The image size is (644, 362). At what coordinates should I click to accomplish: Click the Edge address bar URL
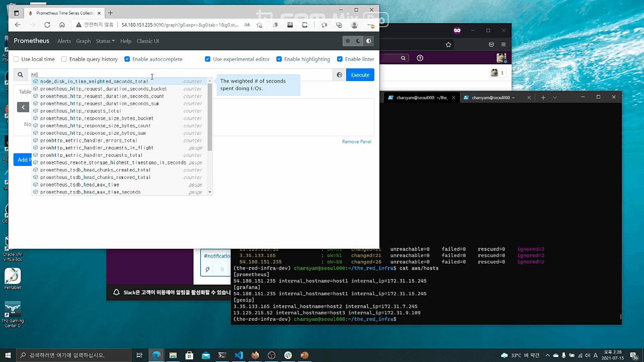click(180, 25)
